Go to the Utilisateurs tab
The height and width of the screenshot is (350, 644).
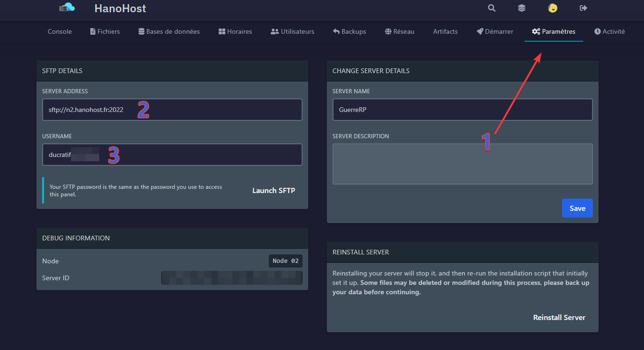292,31
